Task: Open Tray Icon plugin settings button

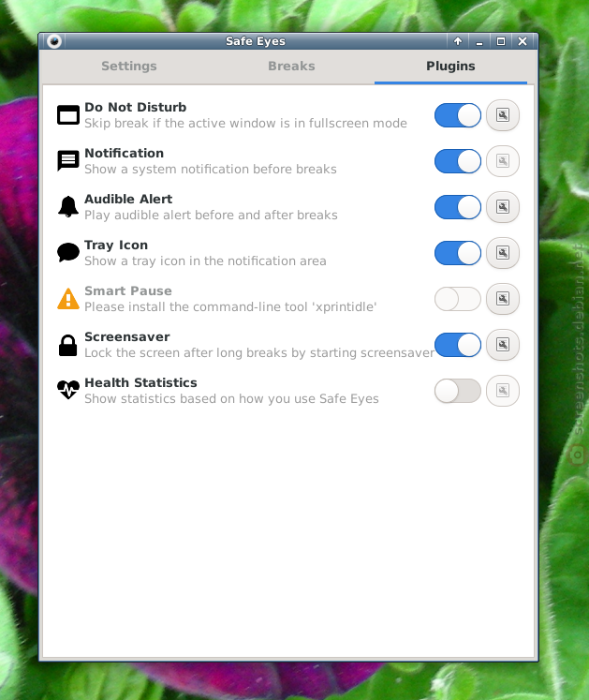Action: [x=503, y=253]
